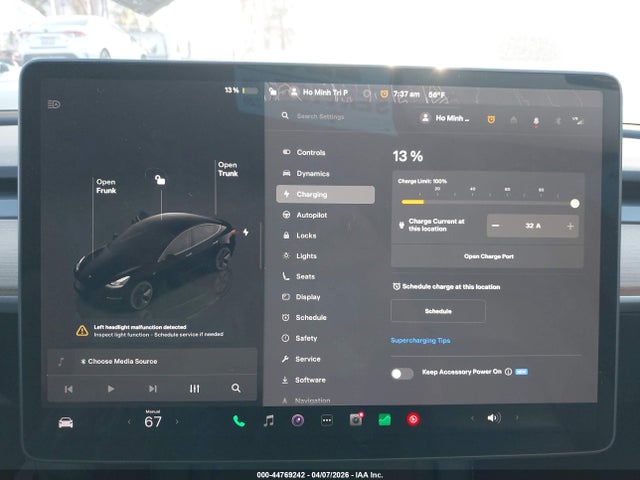Tap the Bluetooth icon in settings header

pyautogui.click(x=558, y=121)
